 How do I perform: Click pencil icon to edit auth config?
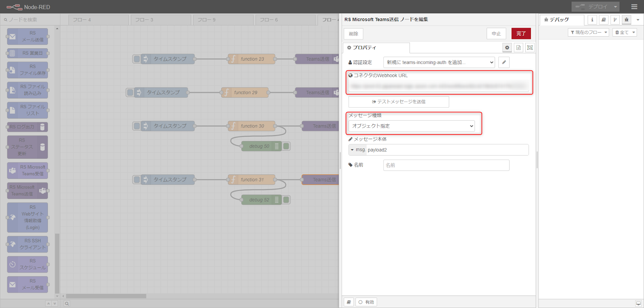coord(504,62)
